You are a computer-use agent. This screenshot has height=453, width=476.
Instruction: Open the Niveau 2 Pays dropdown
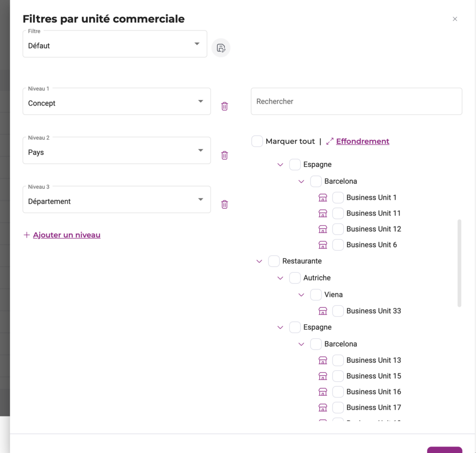coord(117,151)
